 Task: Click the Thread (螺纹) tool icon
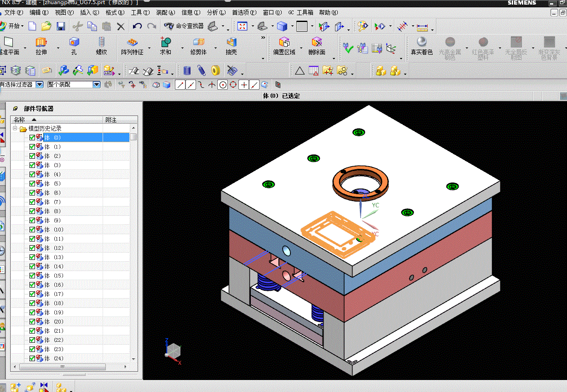101,42
